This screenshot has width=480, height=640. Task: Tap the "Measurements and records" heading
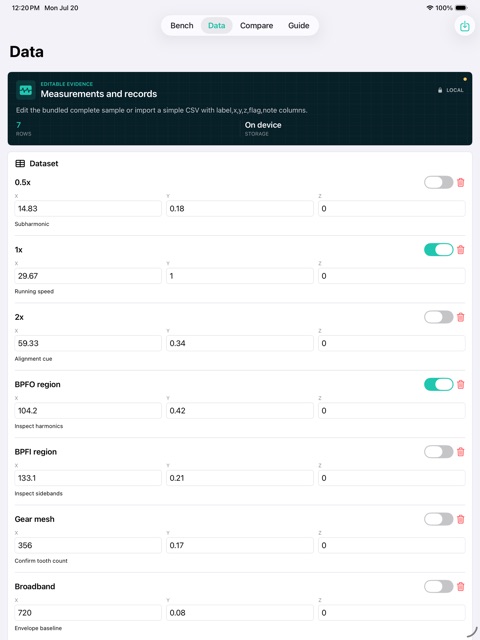pyautogui.click(x=99, y=94)
